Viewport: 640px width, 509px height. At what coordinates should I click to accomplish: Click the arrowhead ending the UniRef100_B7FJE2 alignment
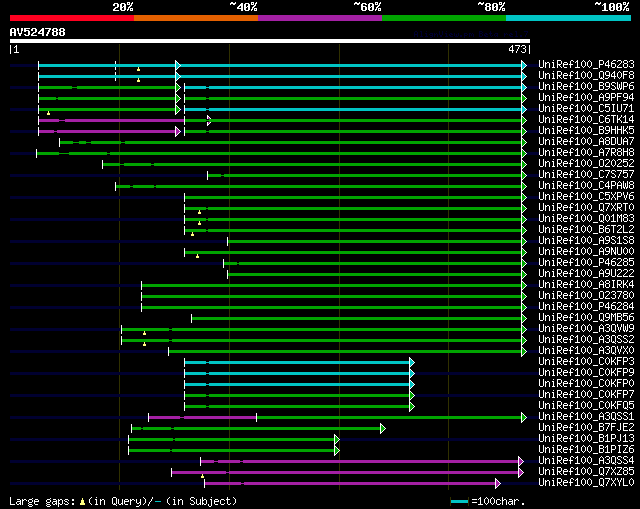382,429
